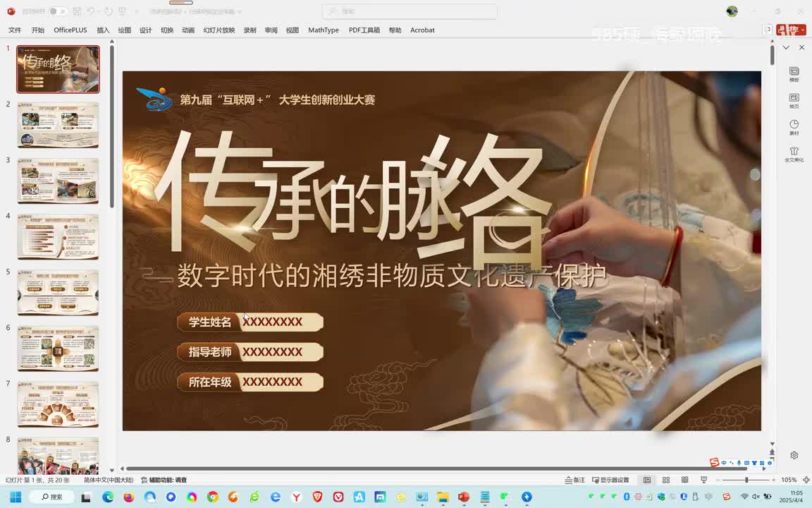Open the MathType tab
Screen dimensions: 812x508
(x=323, y=30)
